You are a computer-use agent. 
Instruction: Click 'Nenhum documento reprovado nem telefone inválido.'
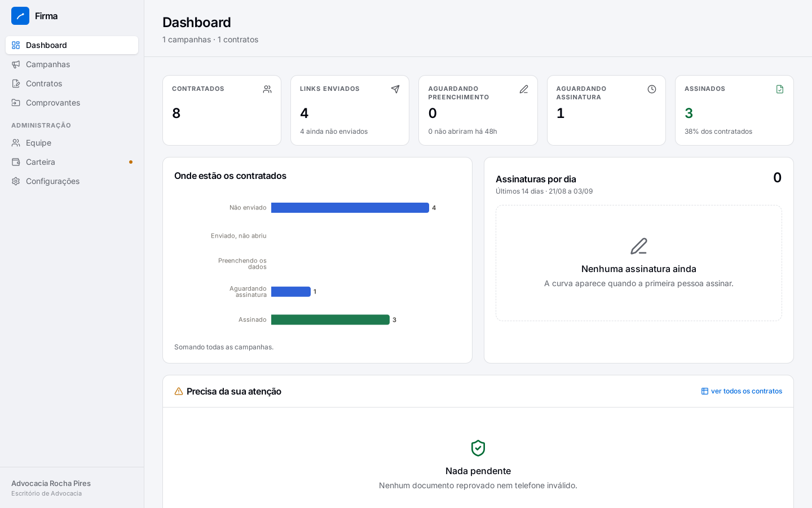click(478, 485)
